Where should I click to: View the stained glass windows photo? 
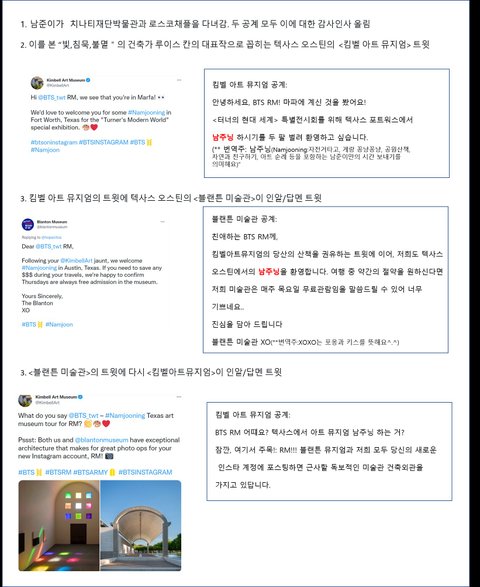59,526
